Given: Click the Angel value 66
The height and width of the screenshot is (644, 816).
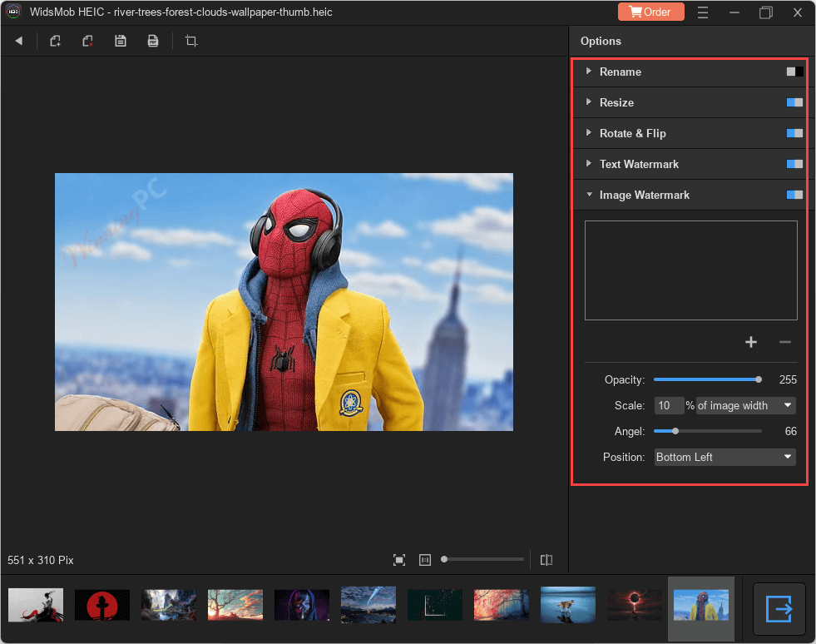Looking at the screenshot, I should [x=790, y=431].
